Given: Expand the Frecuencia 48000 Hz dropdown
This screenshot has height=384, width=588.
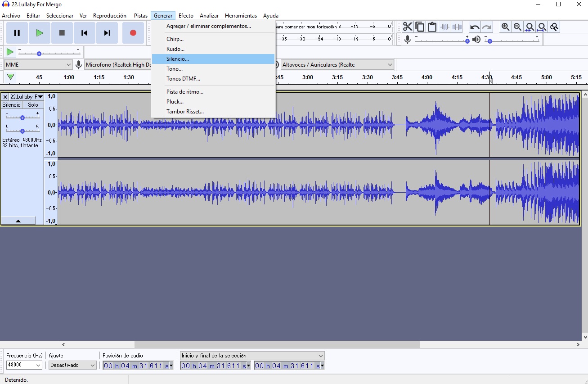Looking at the screenshot, I should (38, 365).
